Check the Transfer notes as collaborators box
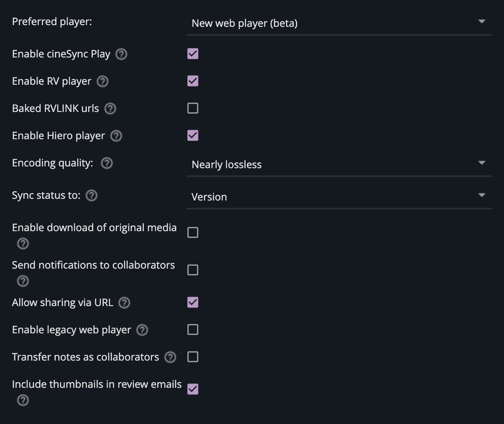The image size is (504, 424). pos(192,357)
